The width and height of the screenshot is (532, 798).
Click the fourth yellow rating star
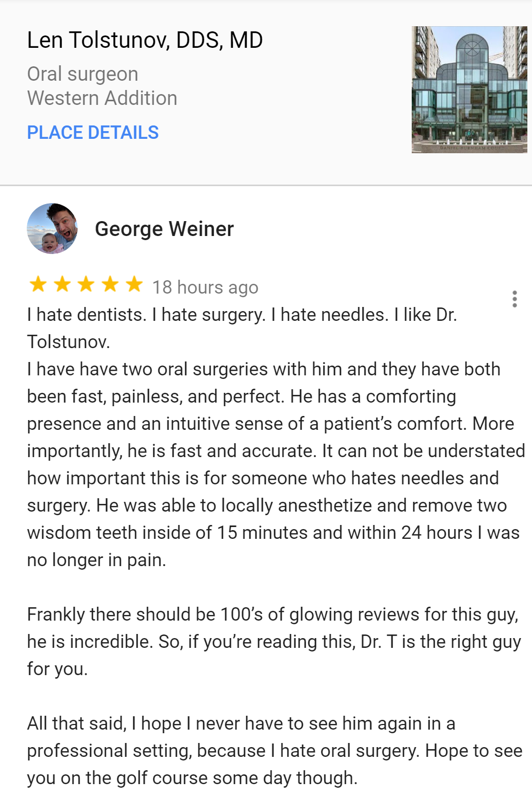coord(110,284)
